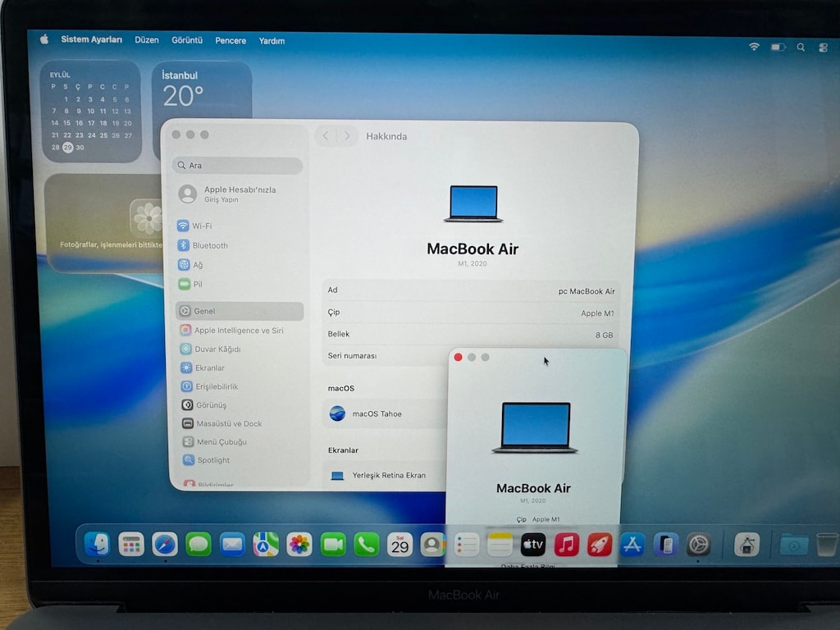Click the Eylül calendar widget
840x630 pixels.
point(91,112)
